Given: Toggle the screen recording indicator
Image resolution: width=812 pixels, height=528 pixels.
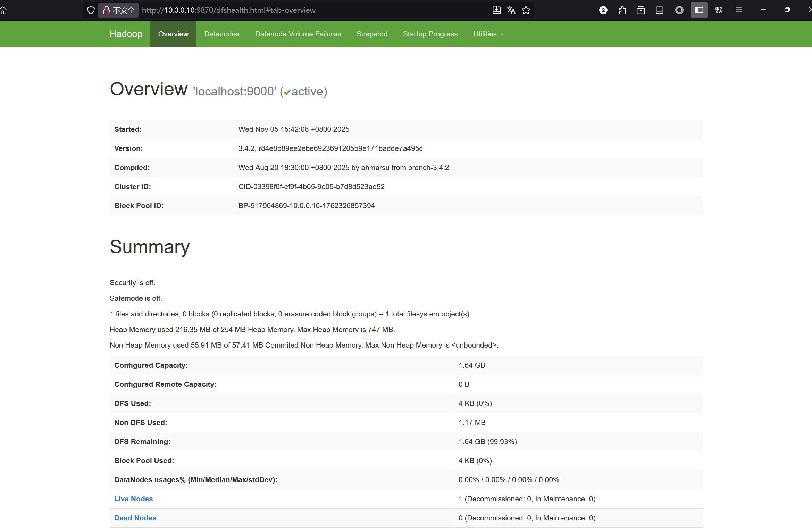Looking at the screenshot, I should (679, 10).
